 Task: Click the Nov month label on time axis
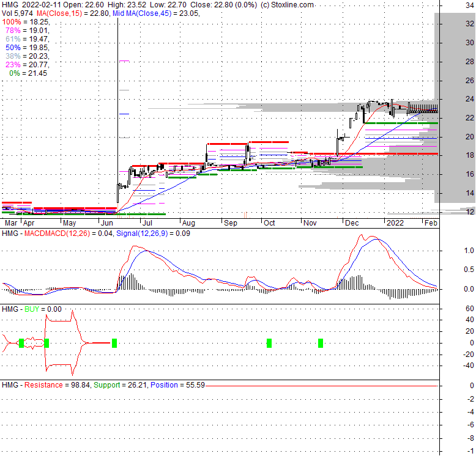(310, 223)
